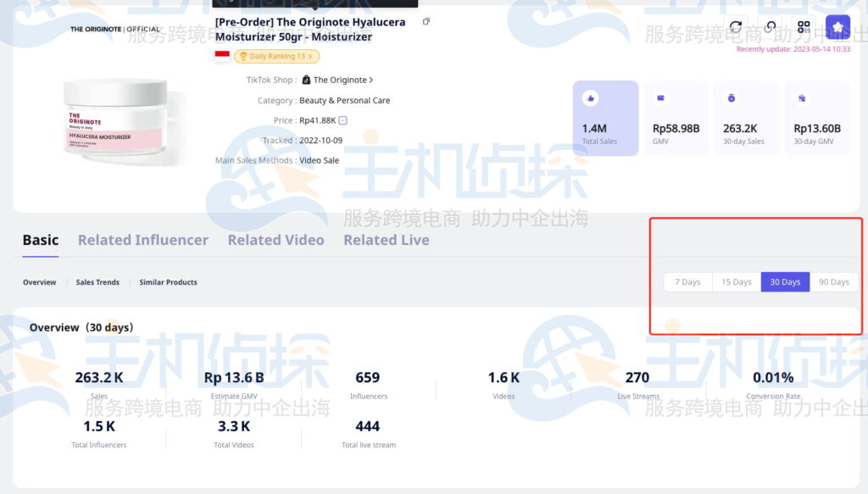Click the Indonesia flag icon
Image resolution: width=868 pixels, height=494 pixels.
pyautogui.click(x=221, y=57)
